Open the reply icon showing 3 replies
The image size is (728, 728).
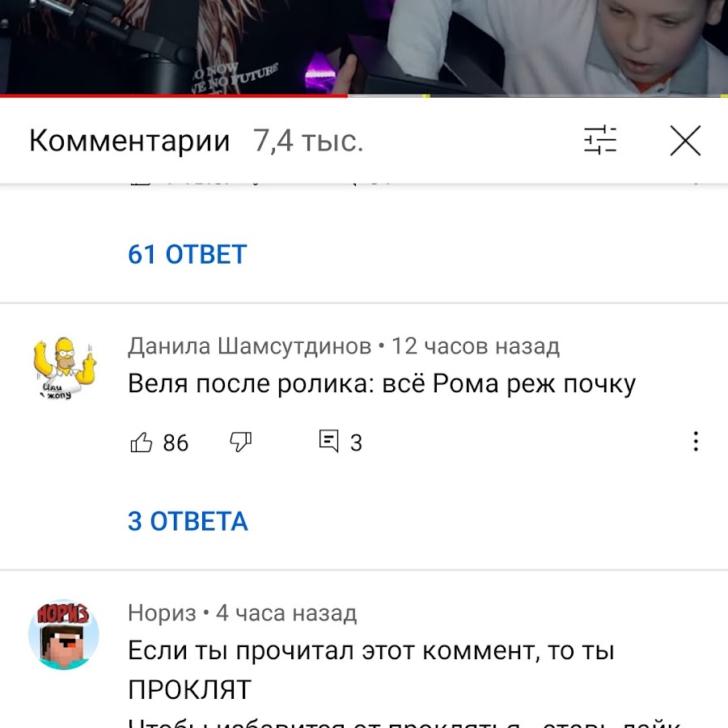tap(328, 441)
